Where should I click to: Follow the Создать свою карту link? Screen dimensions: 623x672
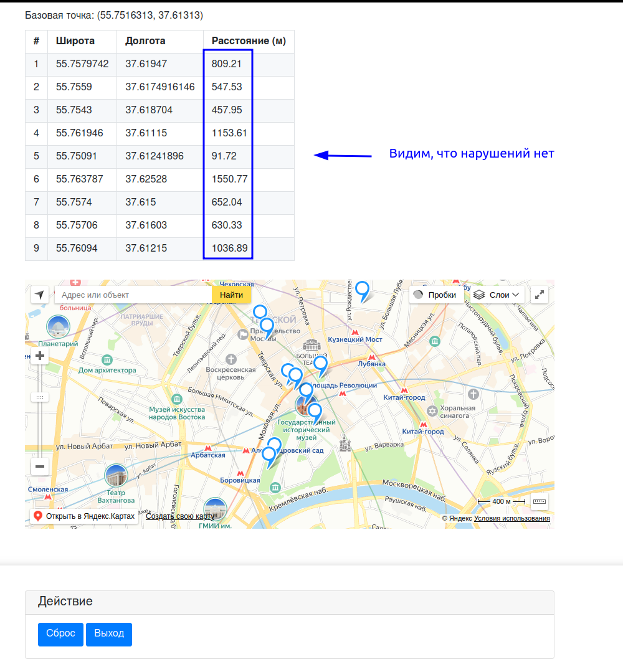180,516
